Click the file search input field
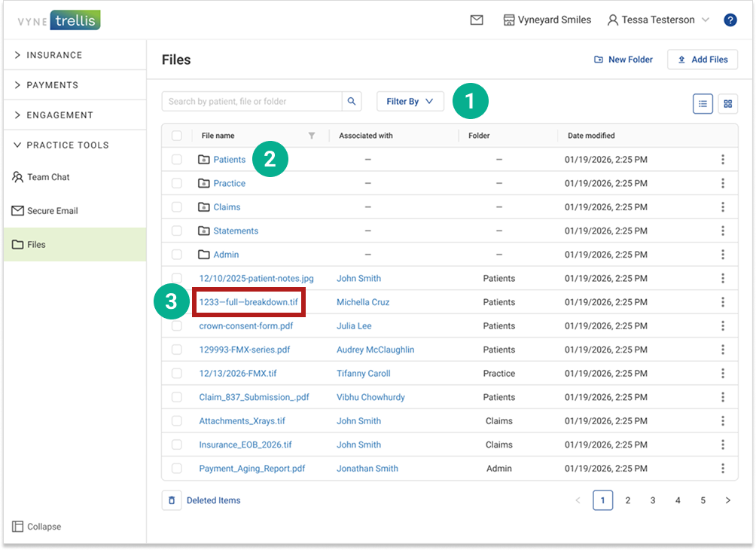This screenshot has height=550, width=756. pos(252,102)
